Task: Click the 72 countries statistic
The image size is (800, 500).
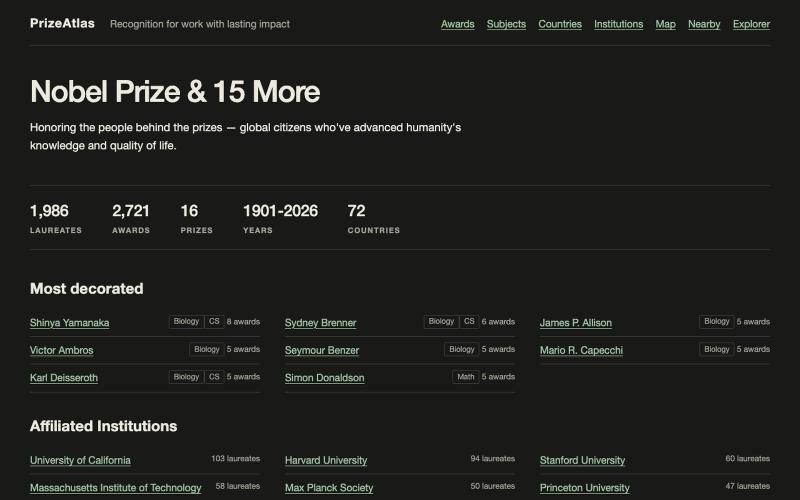Action: (373, 218)
